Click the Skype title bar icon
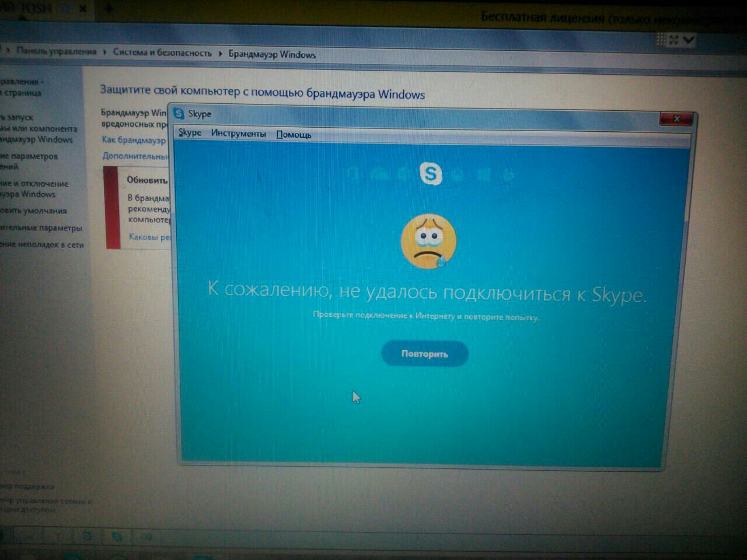 [x=179, y=114]
